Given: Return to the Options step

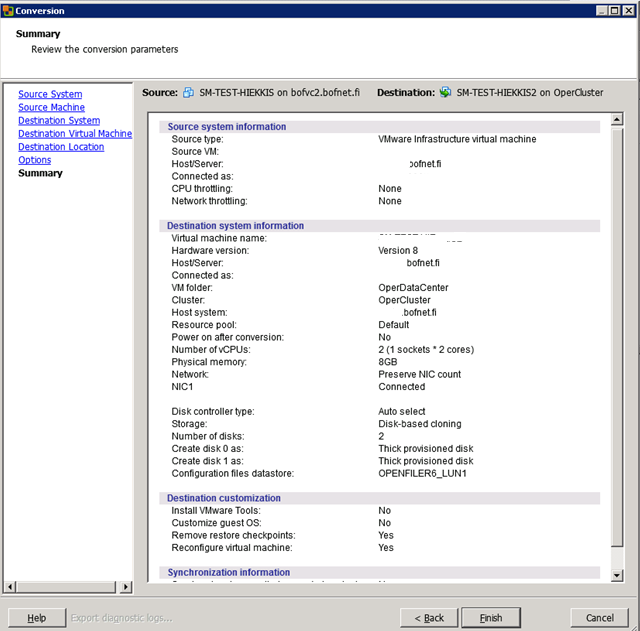Looking at the screenshot, I should pyautogui.click(x=35, y=160).
